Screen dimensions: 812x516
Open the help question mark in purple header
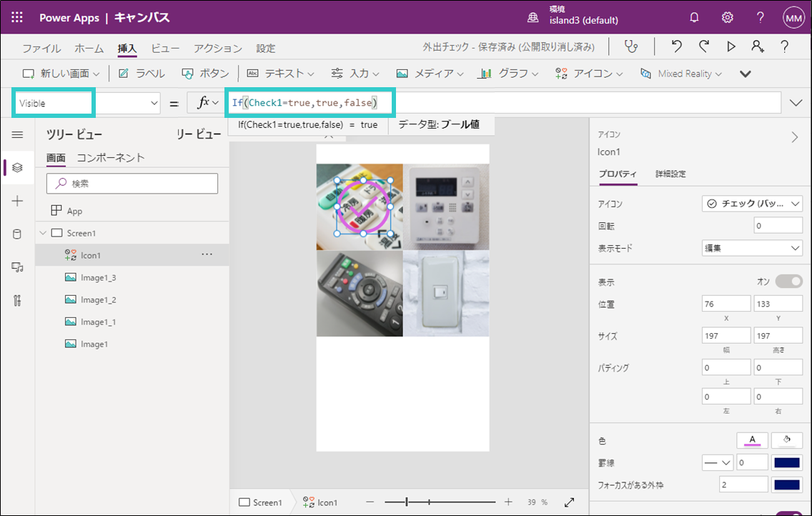[x=761, y=18]
